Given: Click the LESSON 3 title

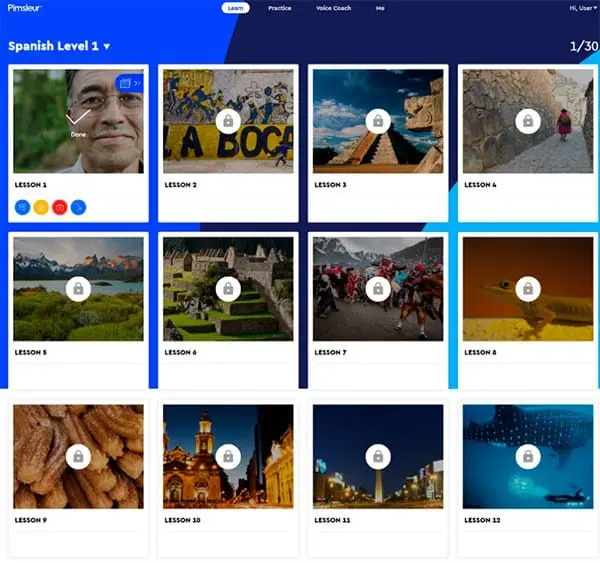Looking at the screenshot, I should [331, 185].
